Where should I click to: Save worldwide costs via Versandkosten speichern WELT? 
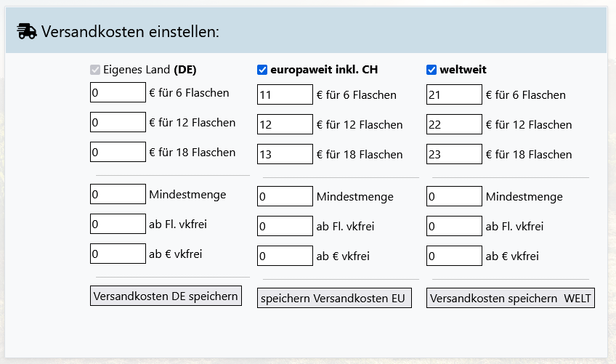tap(510, 298)
